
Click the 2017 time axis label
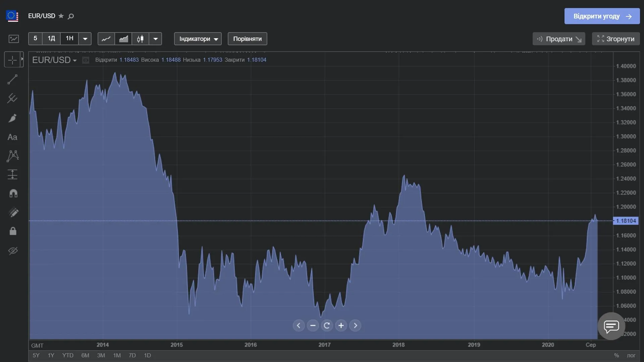(324, 345)
